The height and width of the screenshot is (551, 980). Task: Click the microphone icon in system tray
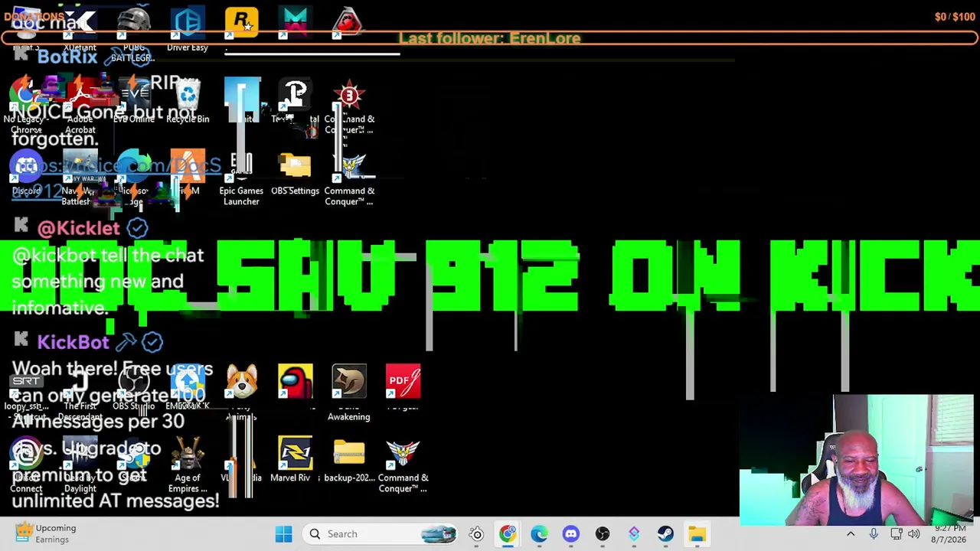click(874, 534)
